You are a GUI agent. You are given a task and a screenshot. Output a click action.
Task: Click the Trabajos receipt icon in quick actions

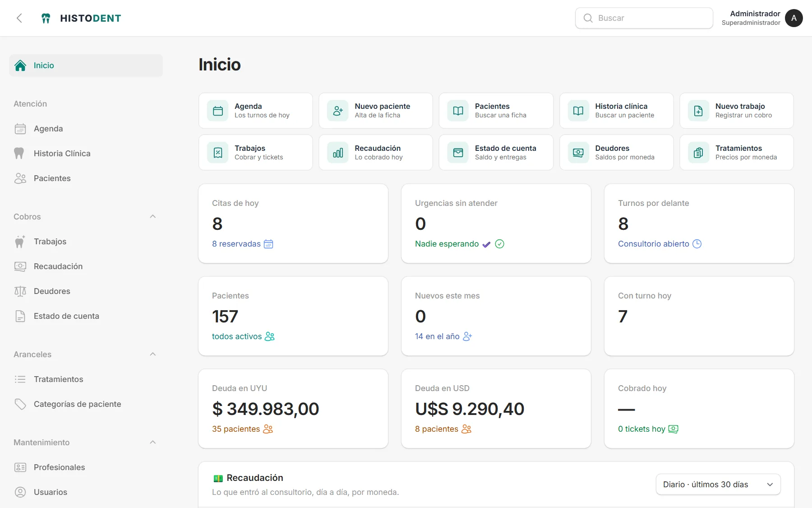[x=218, y=153]
